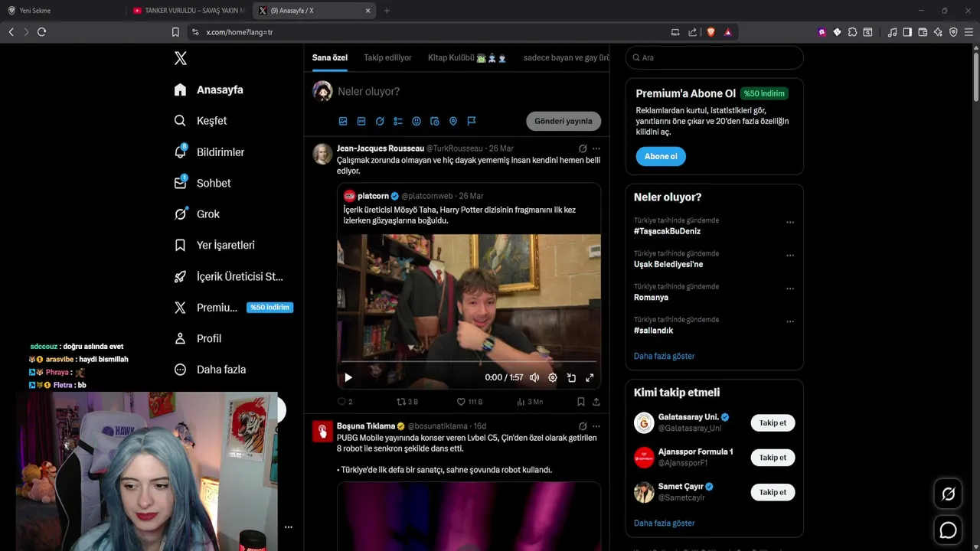Add a poll to post
The height and width of the screenshot is (551, 980).
(x=398, y=121)
